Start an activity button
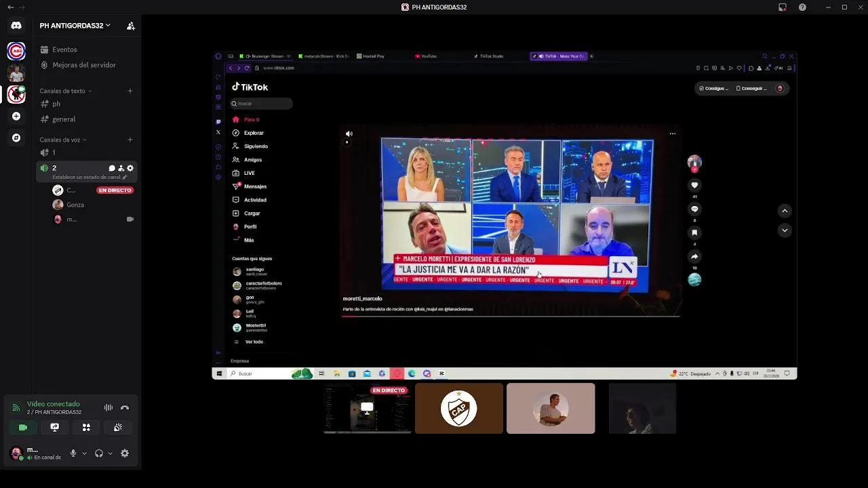The image size is (868, 488). tap(86, 428)
